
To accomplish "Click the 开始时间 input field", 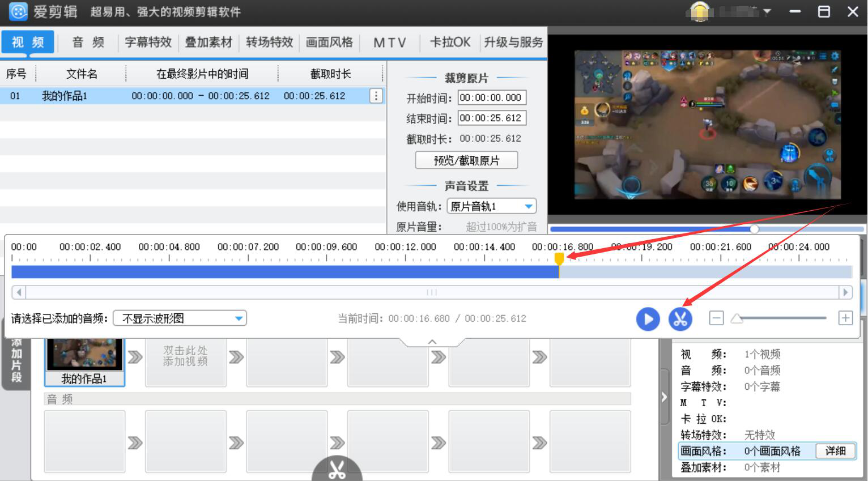I will pos(492,97).
